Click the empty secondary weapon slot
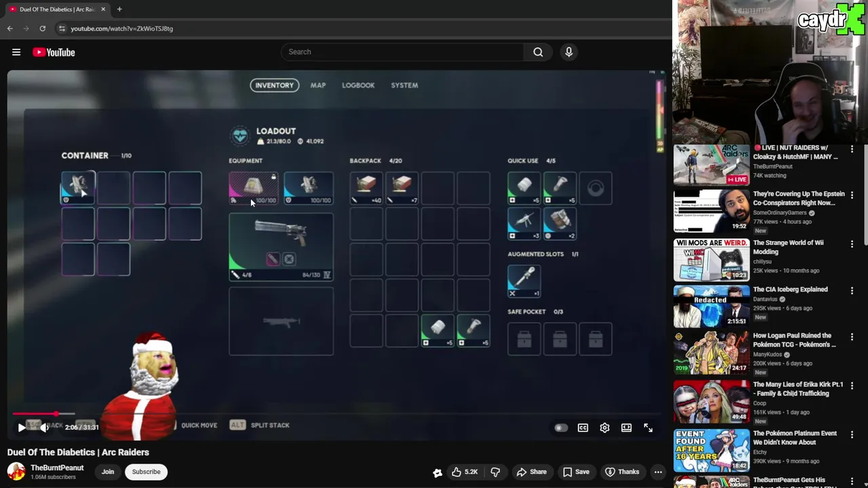The height and width of the screenshot is (488, 868). click(281, 321)
